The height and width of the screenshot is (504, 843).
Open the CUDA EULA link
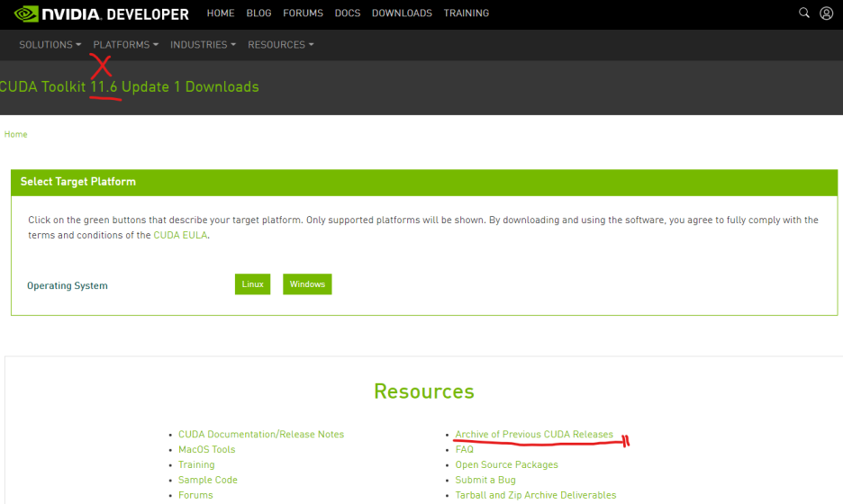[180, 235]
